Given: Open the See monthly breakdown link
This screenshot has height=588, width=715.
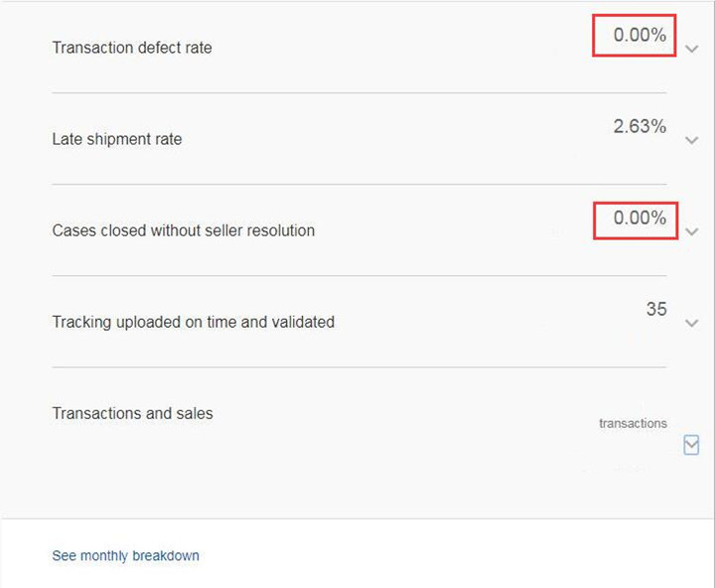Looking at the screenshot, I should [125, 556].
